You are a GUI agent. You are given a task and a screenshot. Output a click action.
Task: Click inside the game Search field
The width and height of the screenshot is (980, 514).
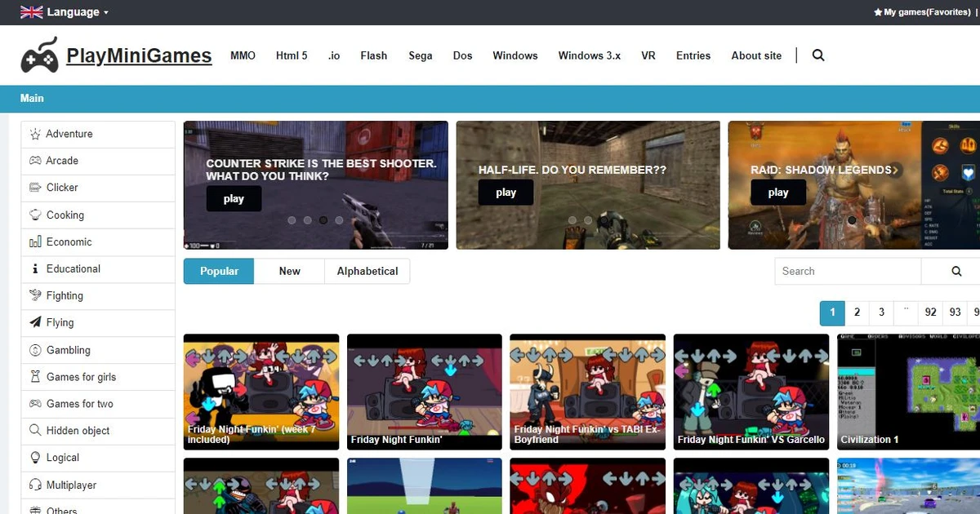[845, 271]
